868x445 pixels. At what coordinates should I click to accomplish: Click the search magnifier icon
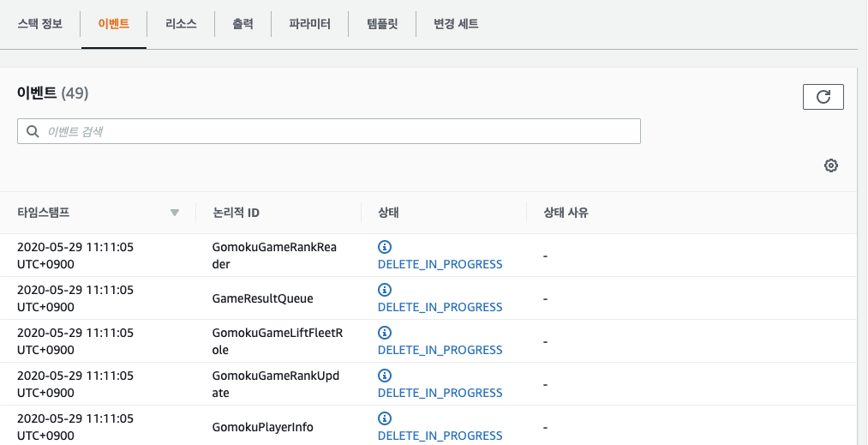[x=33, y=131]
